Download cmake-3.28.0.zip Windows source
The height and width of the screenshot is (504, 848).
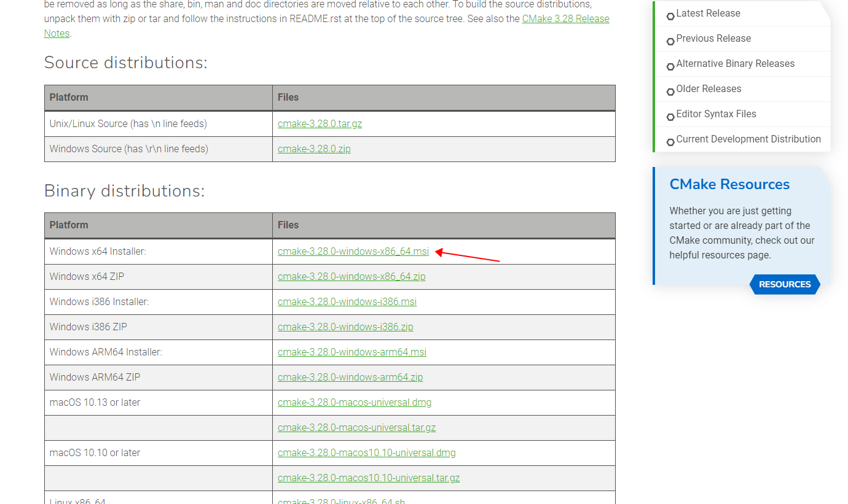pyautogui.click(x=314, y=149)
